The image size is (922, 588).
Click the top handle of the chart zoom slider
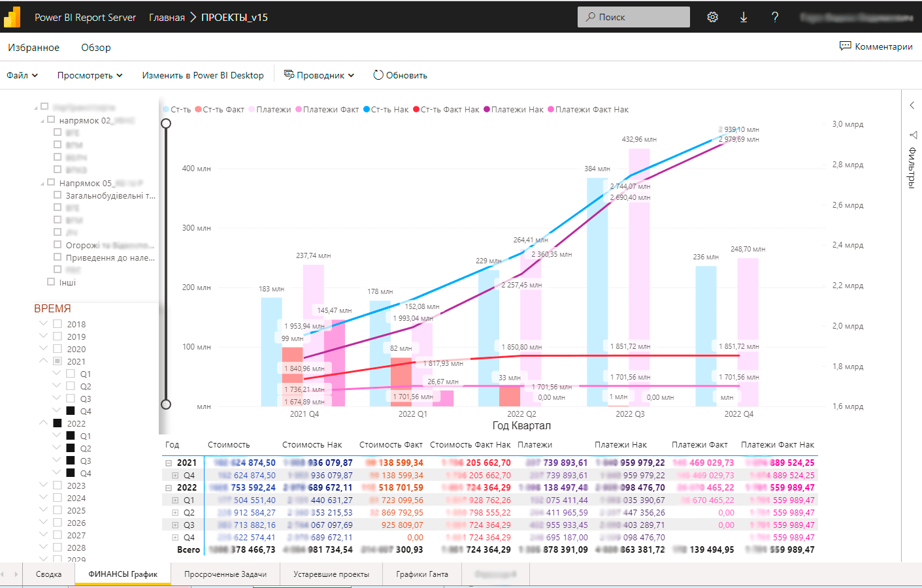click(x=166, y=123)
